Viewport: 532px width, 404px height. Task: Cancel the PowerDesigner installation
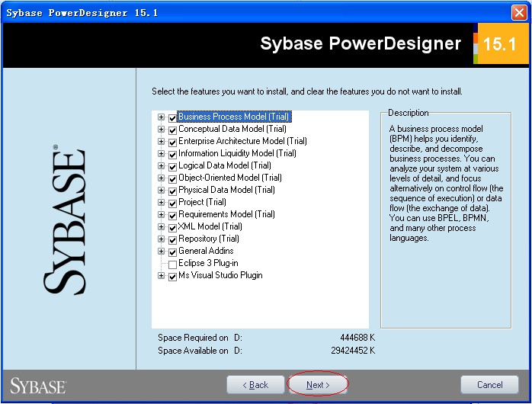point(489,385)
